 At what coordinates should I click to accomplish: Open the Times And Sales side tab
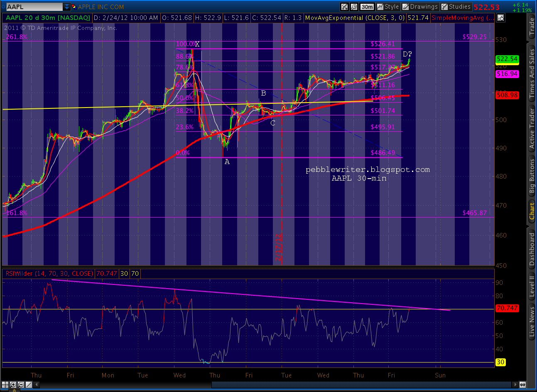(x=532, y=74)
